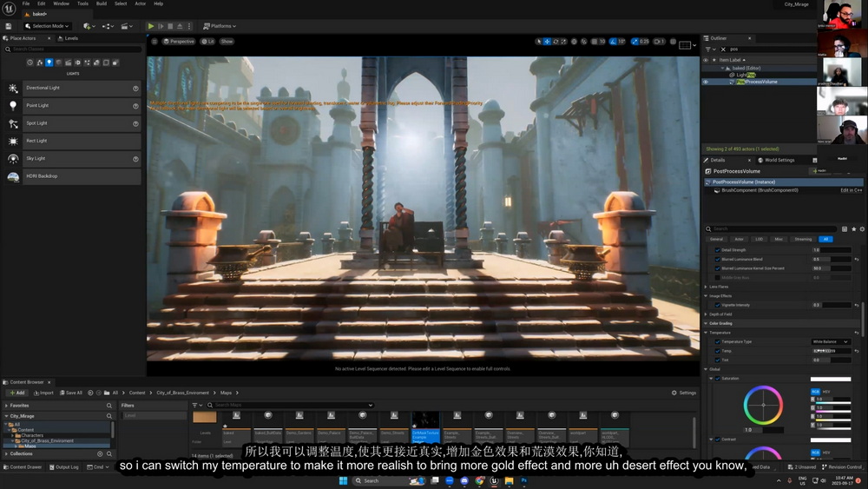Click the Lit view mode button

208,42
